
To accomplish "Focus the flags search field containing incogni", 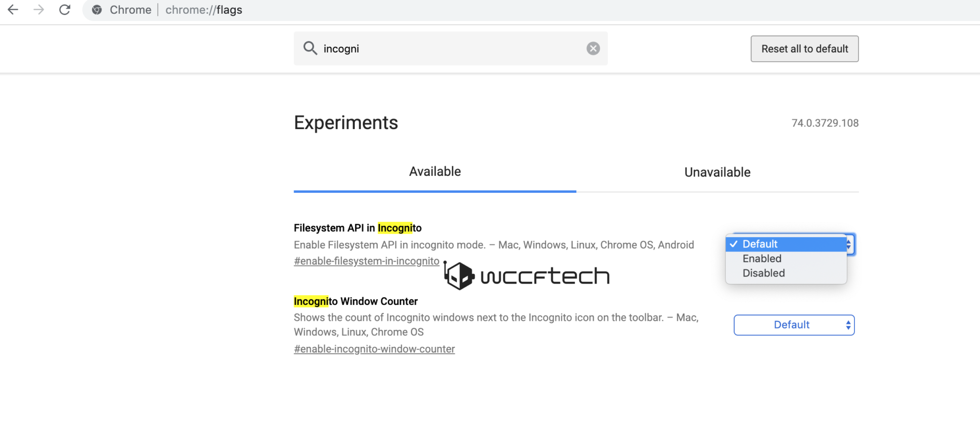I will tap(451, 48).
